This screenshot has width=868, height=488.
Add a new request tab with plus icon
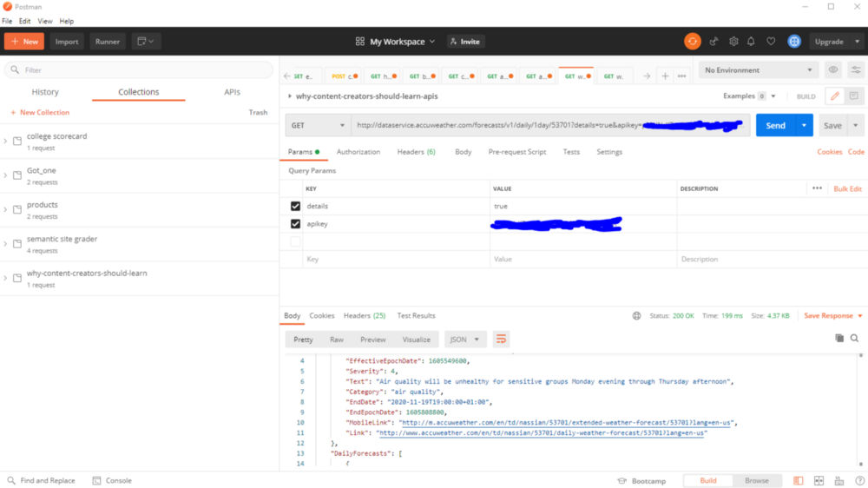(665, 76)
